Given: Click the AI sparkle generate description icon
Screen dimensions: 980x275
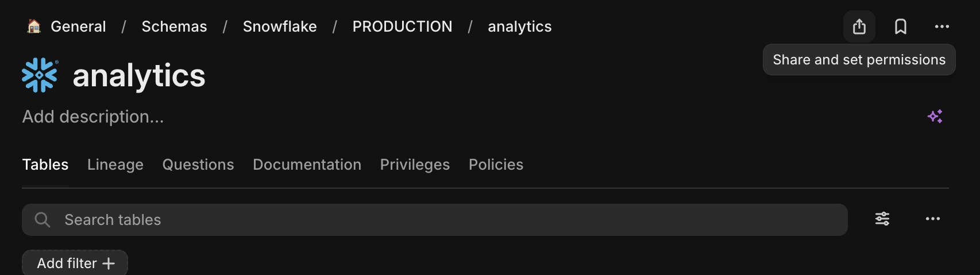Looking at the screenshot, I should [935, 116].
